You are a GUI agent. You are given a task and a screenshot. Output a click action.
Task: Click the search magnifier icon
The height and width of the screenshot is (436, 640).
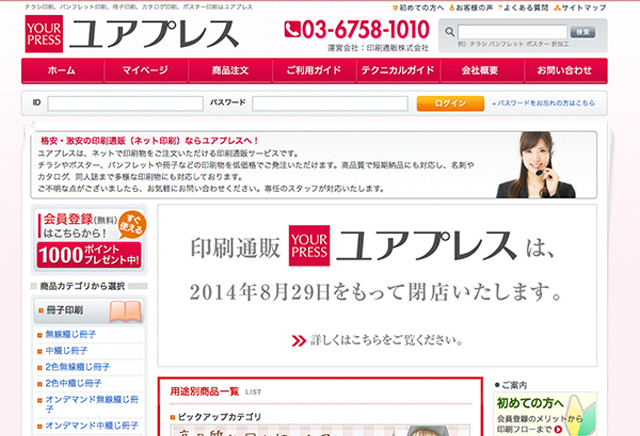(x=449, y=32)
